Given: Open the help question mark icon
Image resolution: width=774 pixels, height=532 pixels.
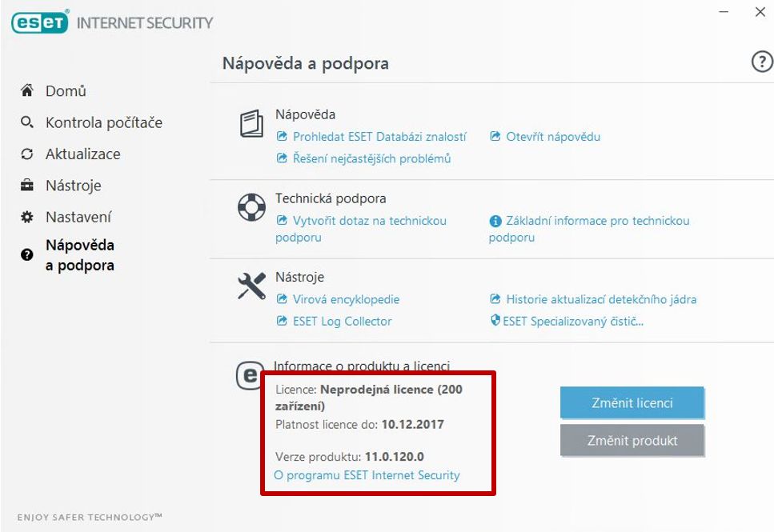Looking at the screenshot, I should coord(762,62).
